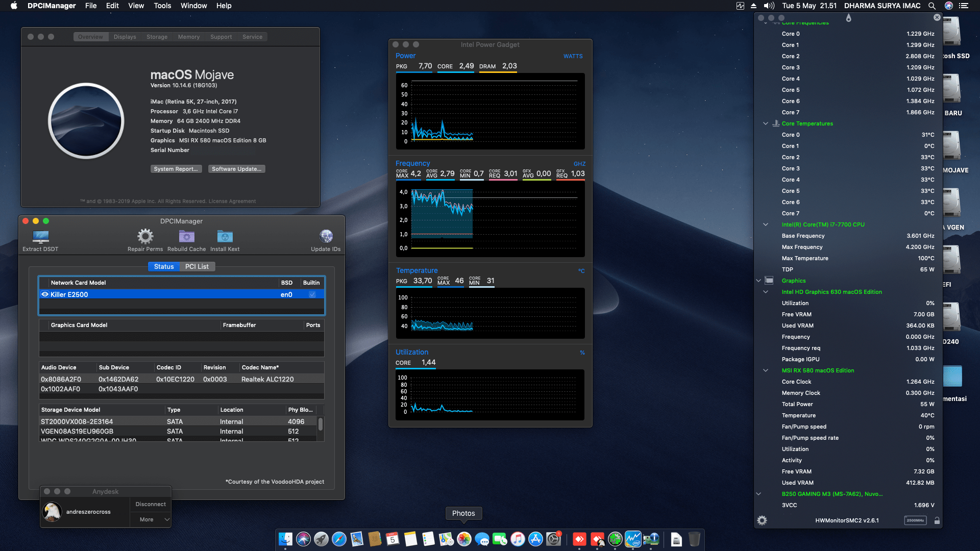The width and height of the screenshot is (980, 551).
Task: Open iTunes from the dock
Action: 518,539
